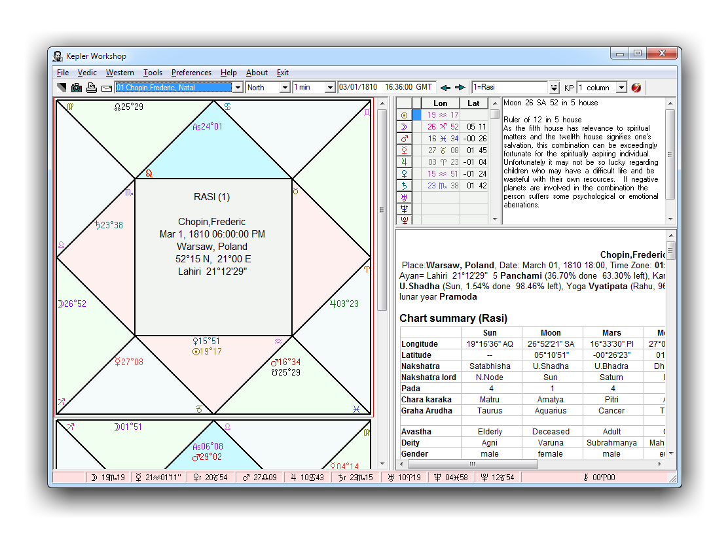Viewport: 728px width, 560px height.
Task: Select the Uranus row planet button
Action: coord(405,197)
